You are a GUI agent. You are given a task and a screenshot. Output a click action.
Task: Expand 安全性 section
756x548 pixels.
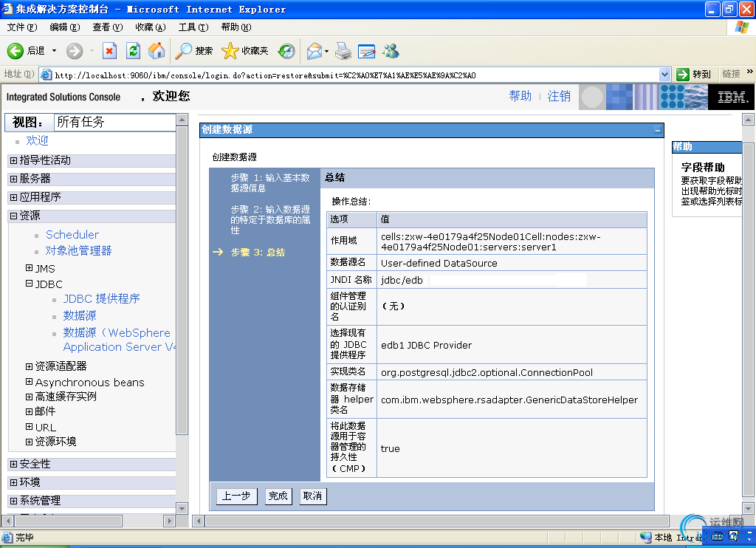coord(13,464)
